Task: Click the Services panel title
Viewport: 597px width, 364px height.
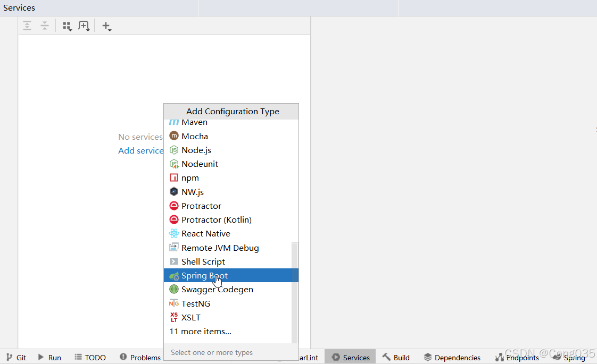Action: (x=19, y=7)
